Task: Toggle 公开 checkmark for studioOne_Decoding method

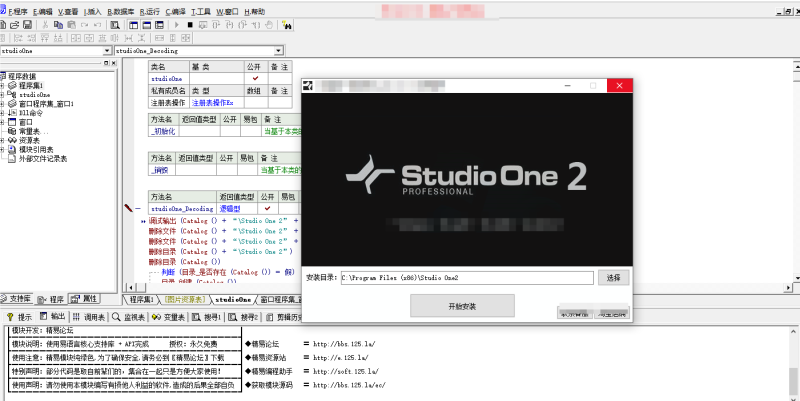Action: [x=267, y=209]
